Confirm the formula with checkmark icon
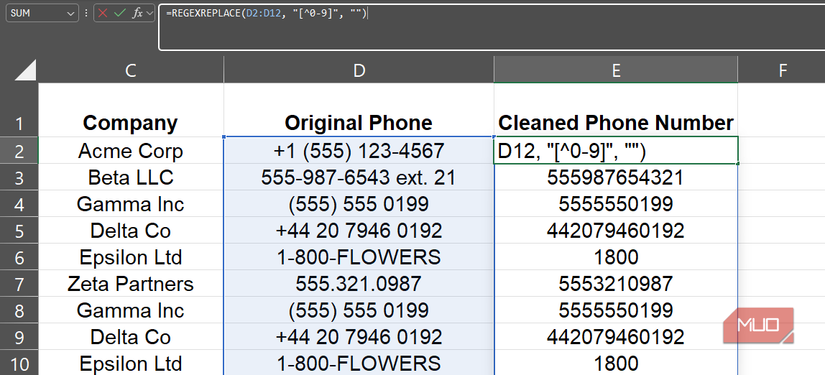 click(x=120, y=13)
